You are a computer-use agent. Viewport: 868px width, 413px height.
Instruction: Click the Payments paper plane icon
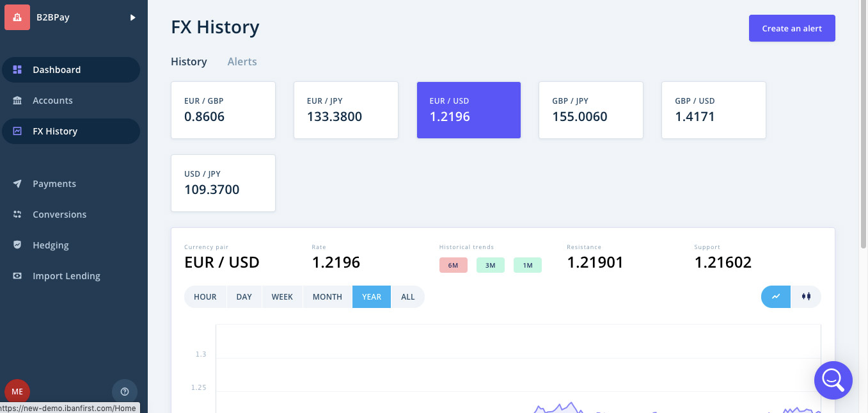tap(17, 184)
